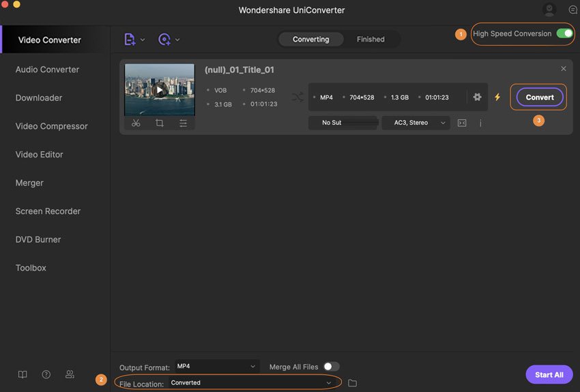Open the AC3, Stereo audio dropdown

tap(416, 123)
